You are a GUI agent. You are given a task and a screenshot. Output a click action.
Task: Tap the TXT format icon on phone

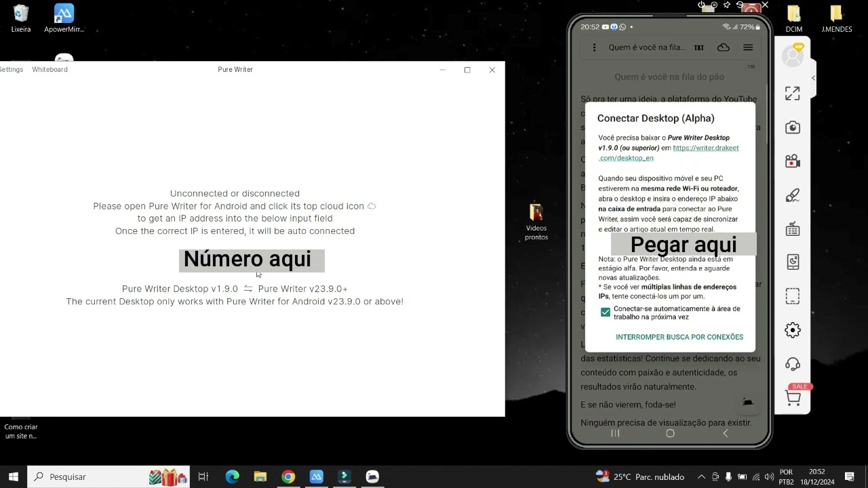[699, 47]
